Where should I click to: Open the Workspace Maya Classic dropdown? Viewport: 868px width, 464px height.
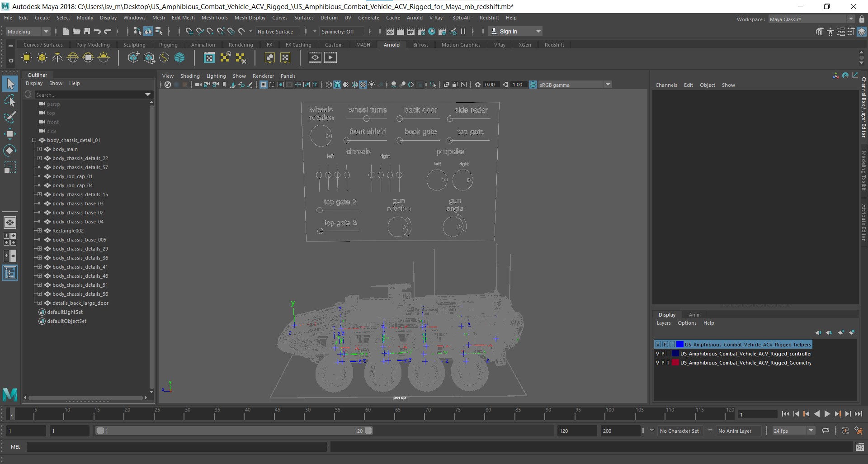tap(811, 19)
